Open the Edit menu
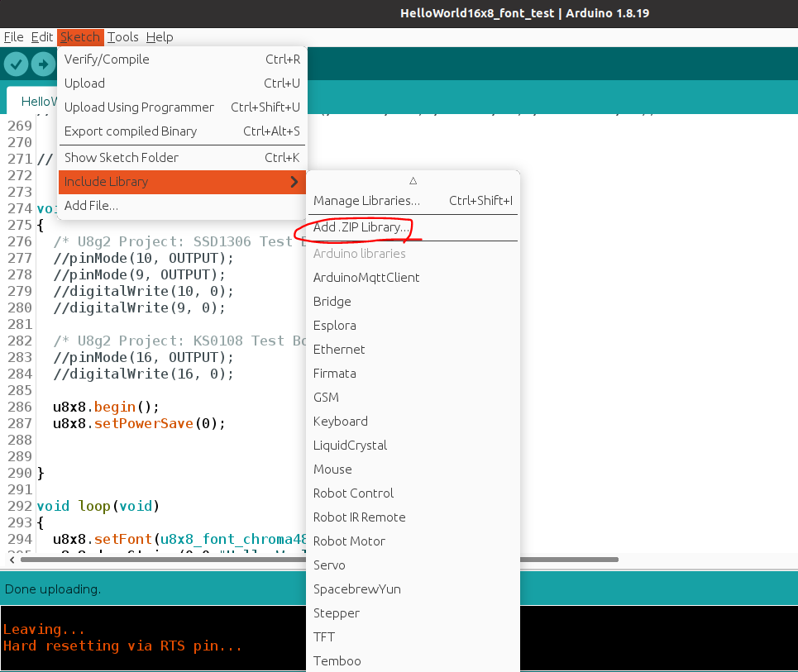This screenshot has height=672, width=798. click(x=41, y=37)
